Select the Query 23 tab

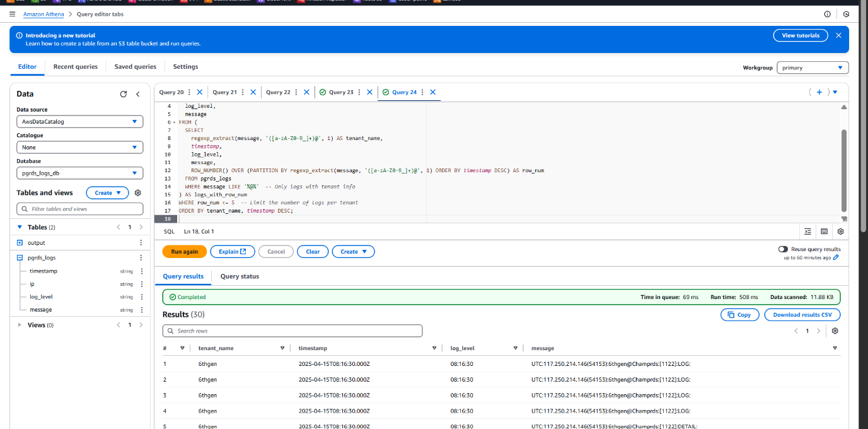point(341,92)
